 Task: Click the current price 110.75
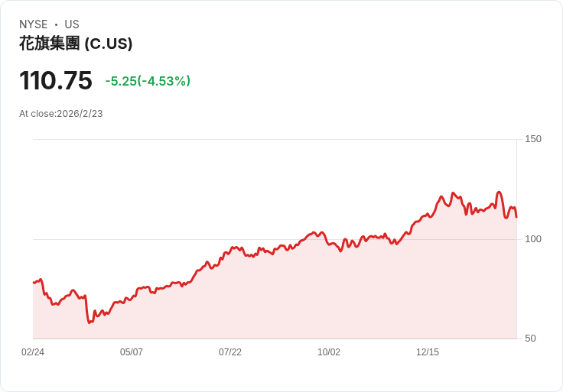[56, 80]
